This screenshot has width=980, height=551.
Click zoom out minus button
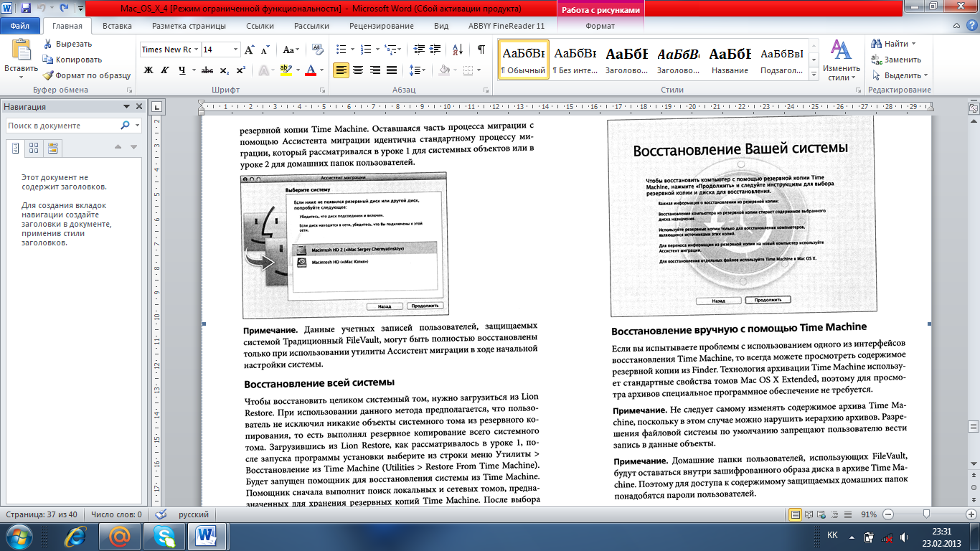coord(888,514)
